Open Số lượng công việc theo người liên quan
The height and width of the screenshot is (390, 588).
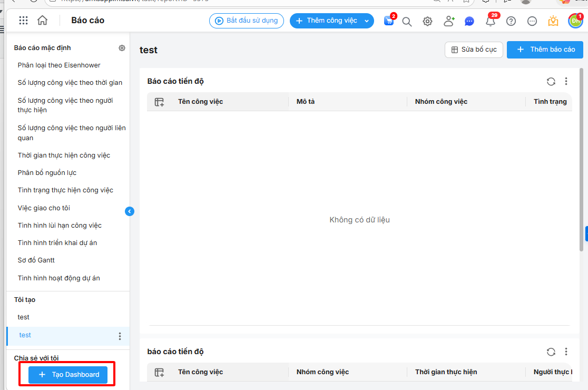72,133
